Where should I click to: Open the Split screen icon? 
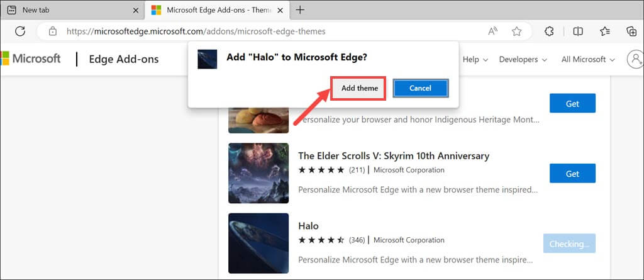click(x=579, y=31)
